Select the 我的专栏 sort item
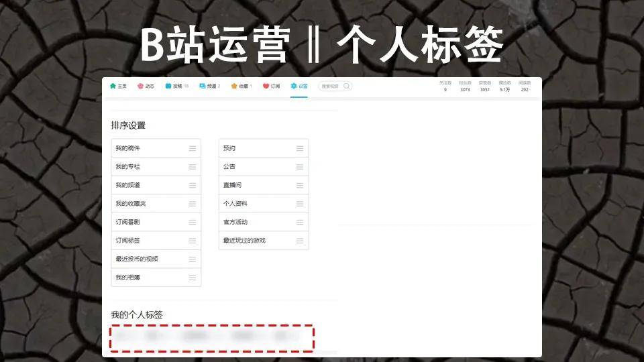This screenshot has width=644, height=362. click(156, 167)
